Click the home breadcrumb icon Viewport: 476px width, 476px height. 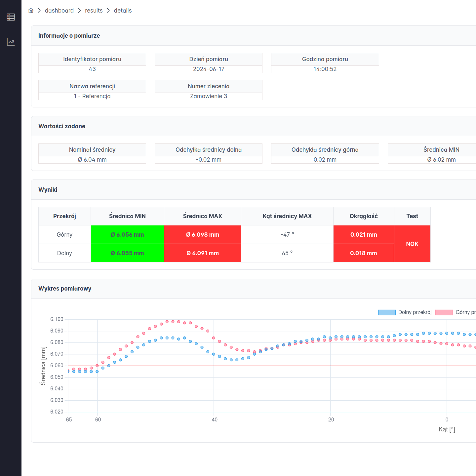point(31,11)
